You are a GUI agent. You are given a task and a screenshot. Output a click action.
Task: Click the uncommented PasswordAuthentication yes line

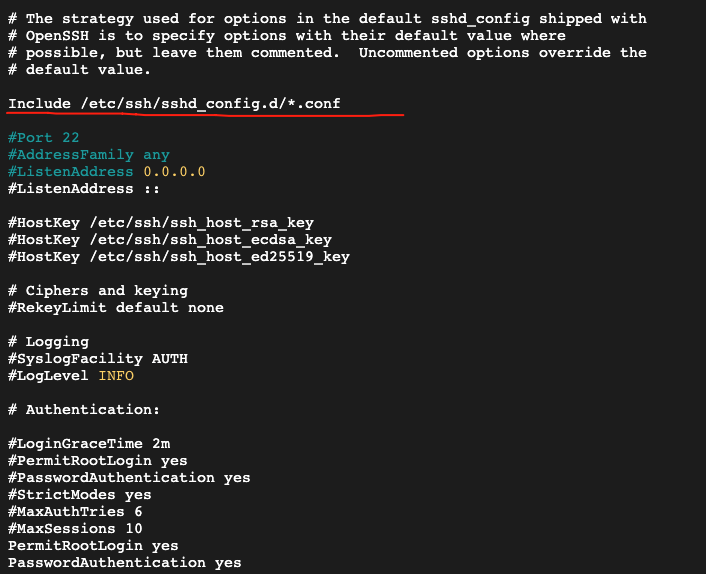(x=125, y=563)
